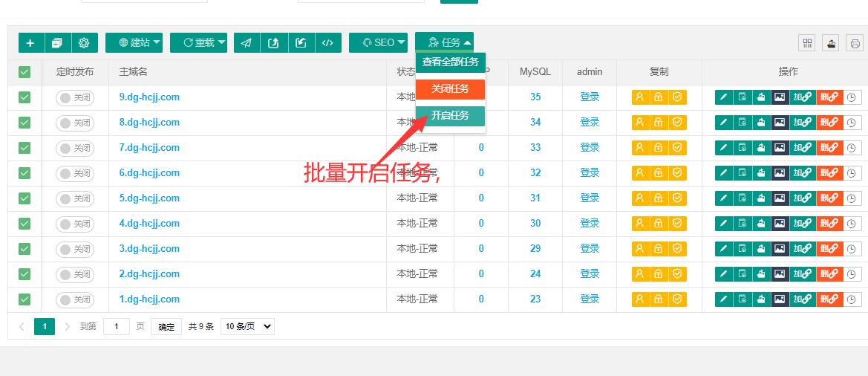Image resolution: width=868 pixels, height=376 pixels.
Task: Expand the 建站 dropdown button
Action: [x=134, y=42]
